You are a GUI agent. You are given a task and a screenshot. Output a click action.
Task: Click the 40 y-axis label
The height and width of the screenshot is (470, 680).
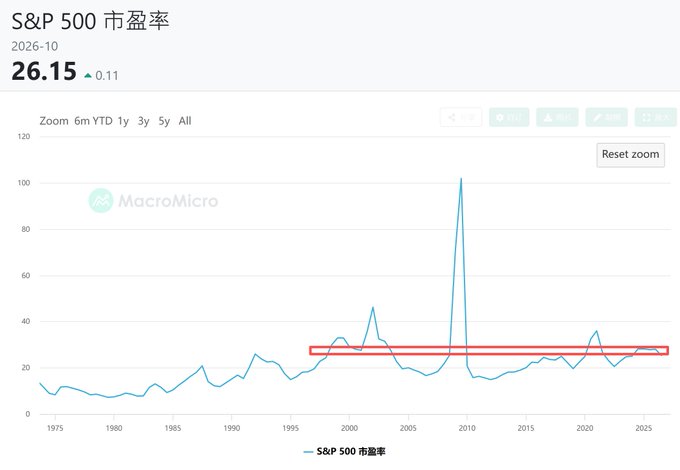coord(26,321)
